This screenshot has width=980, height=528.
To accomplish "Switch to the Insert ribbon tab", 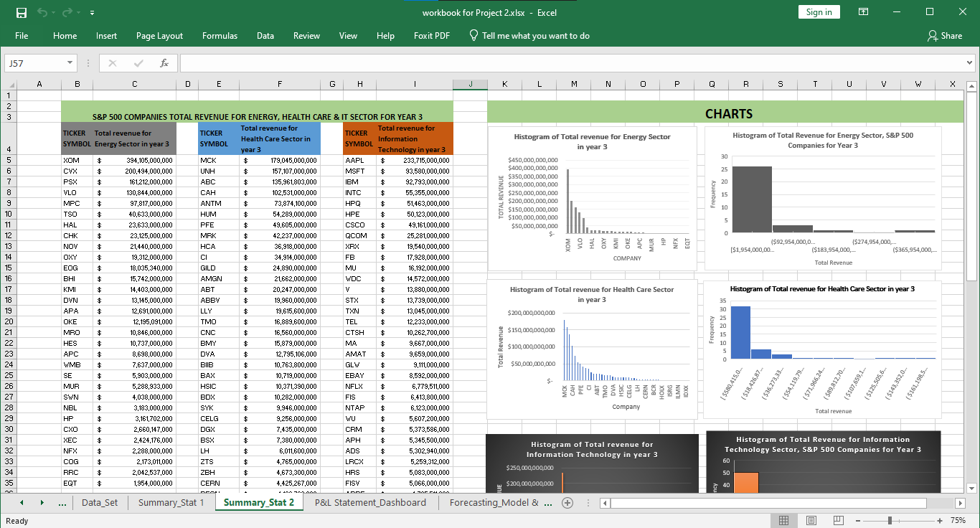I will (106, 36).
